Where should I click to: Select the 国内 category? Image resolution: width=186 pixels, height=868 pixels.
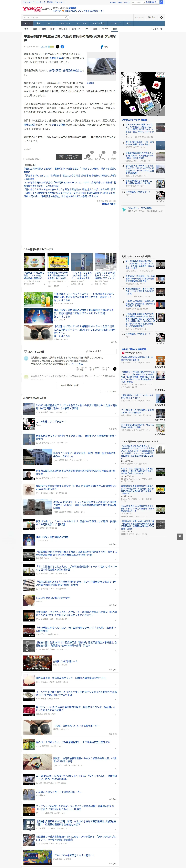(x=35, y=29)
